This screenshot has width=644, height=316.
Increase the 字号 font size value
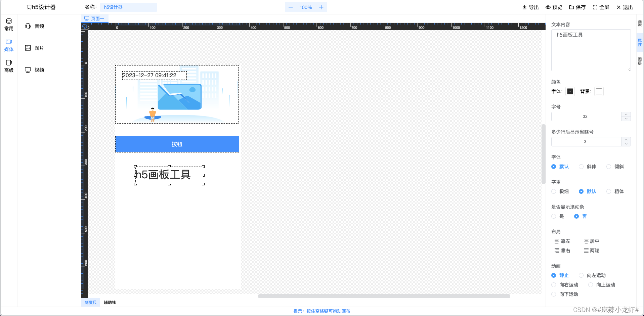626,115
